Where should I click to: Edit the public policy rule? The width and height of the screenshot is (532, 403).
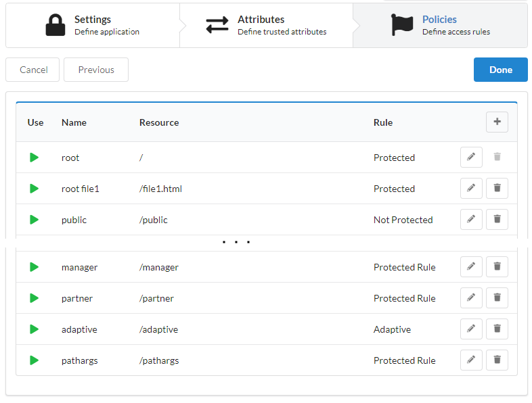(471, 219)
